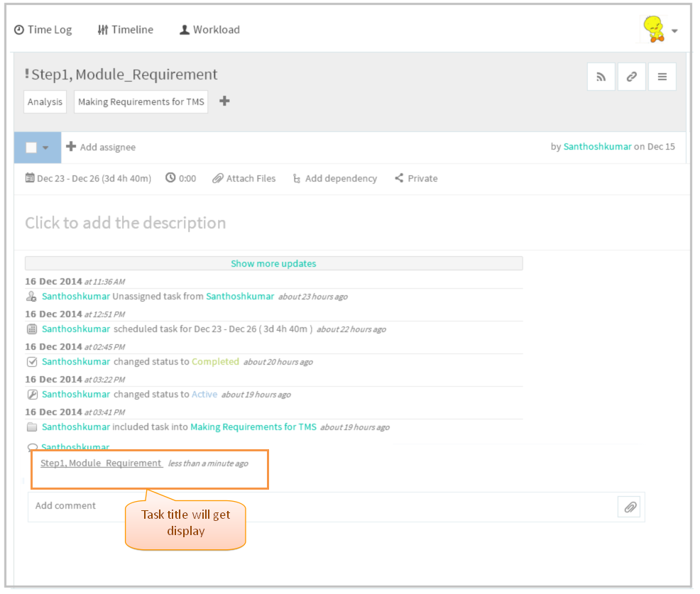The width and height of the screenshot is (700, 594).
Task: Switch to the Timeline tab
Action: click(x=126, y=30)
